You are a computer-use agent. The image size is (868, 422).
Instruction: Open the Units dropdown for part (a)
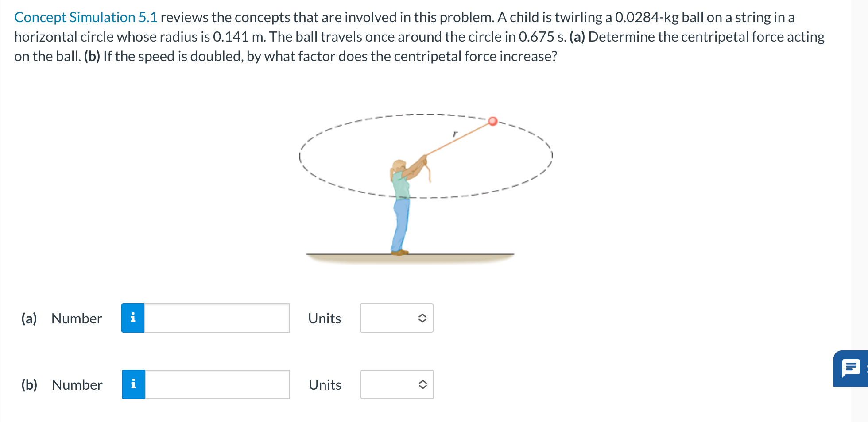[x=396, y=318]
